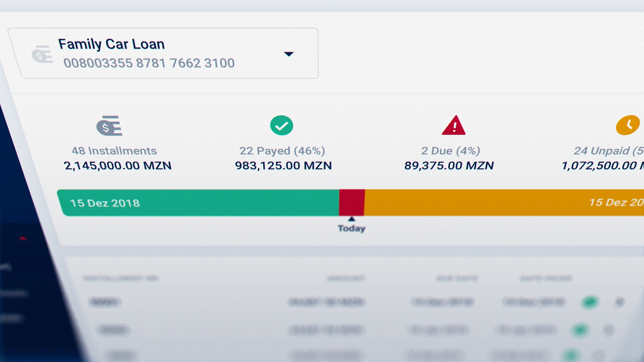The height and width of the screenshot is (362, 644).
Task: Click the 2 Due (4%) label
Action: point(450,151)
